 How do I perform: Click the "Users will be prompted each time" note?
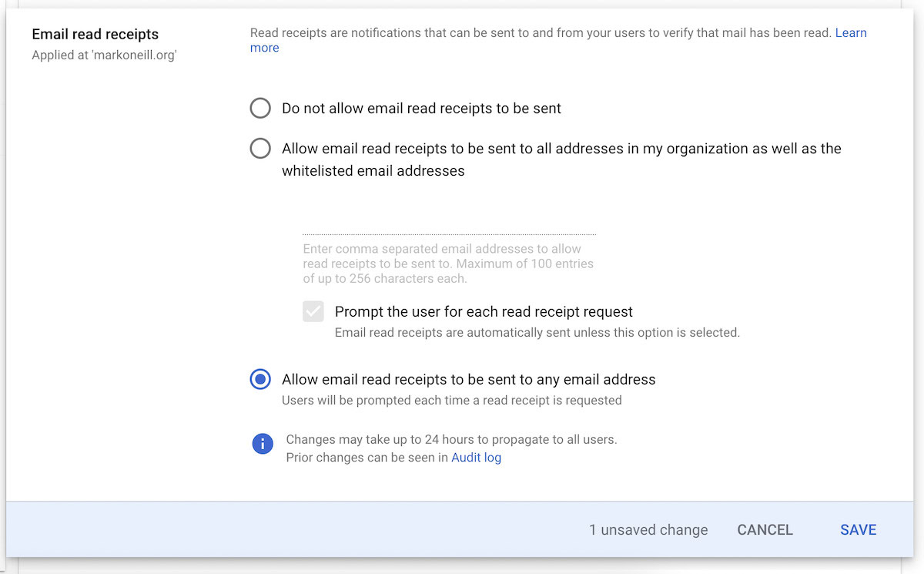451,401
